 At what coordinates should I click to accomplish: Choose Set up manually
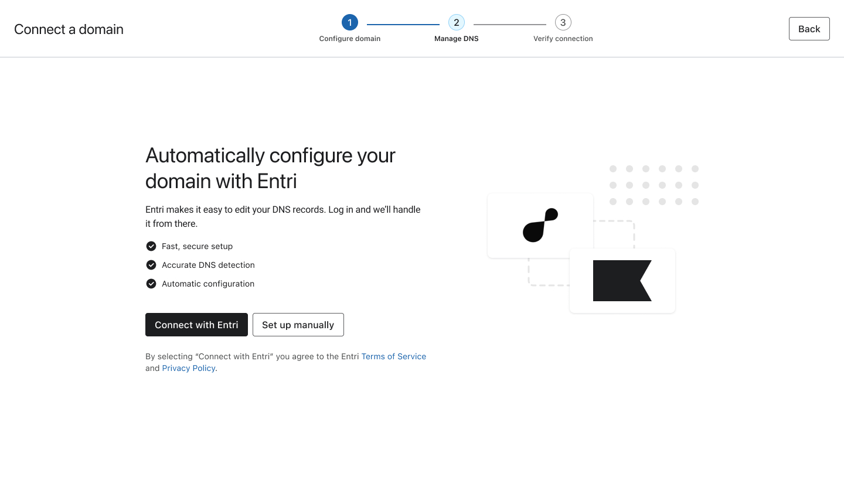point(298,325)
